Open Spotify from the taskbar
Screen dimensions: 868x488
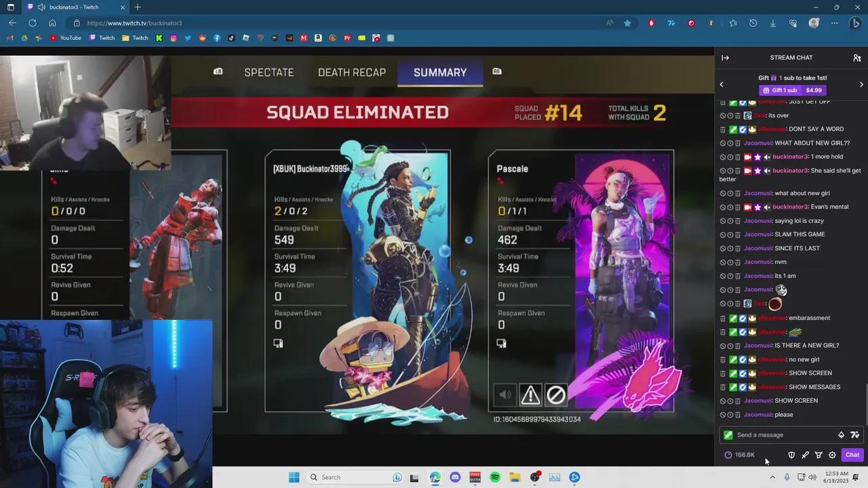click(495, 477)
